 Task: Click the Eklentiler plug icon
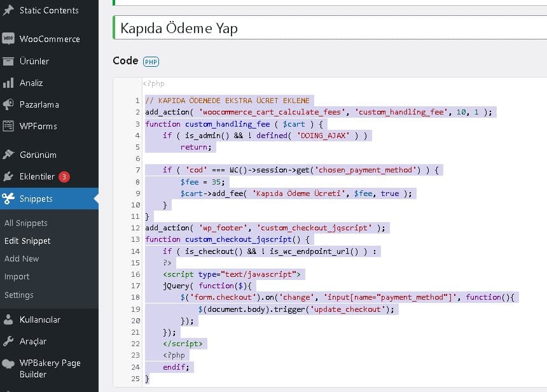8,176
